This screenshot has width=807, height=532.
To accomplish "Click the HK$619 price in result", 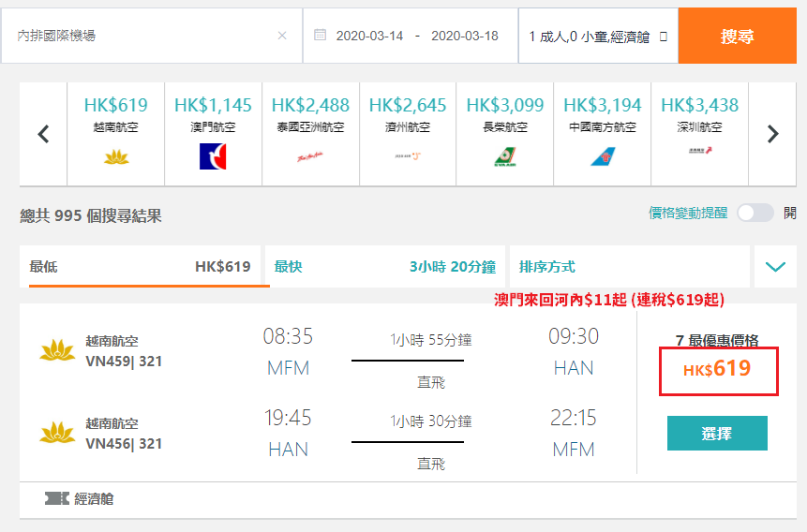I will click(x=717, y=369).
